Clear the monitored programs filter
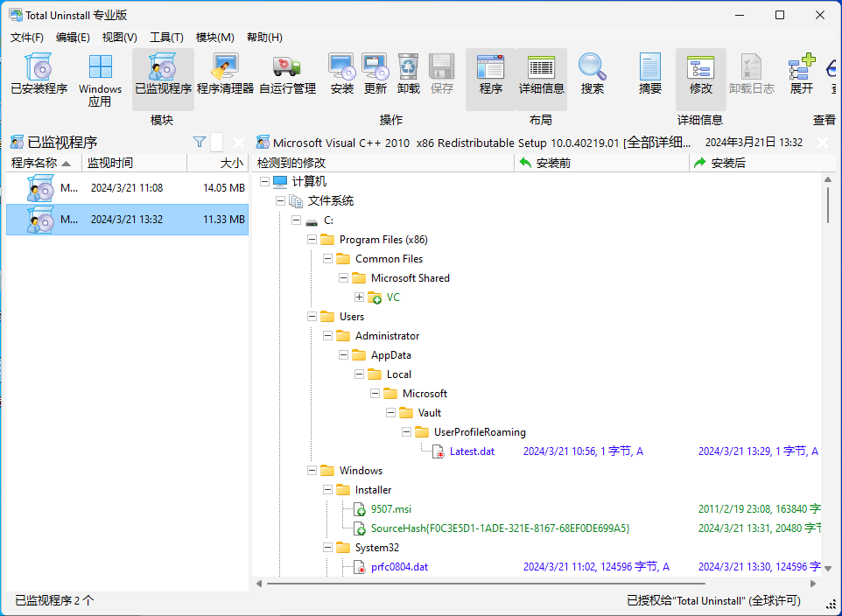This screenshot has width=842, height=616. coord(238,143)
